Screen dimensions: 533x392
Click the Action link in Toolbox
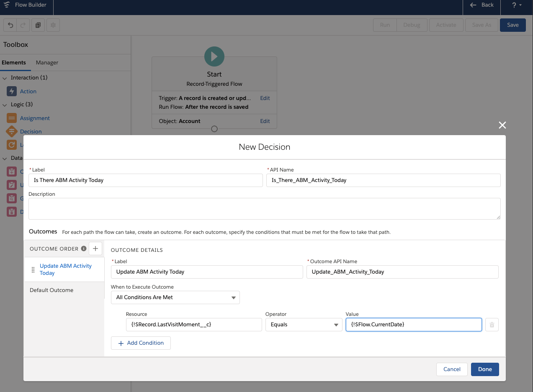pyautogui.click(x=28, y=92)
